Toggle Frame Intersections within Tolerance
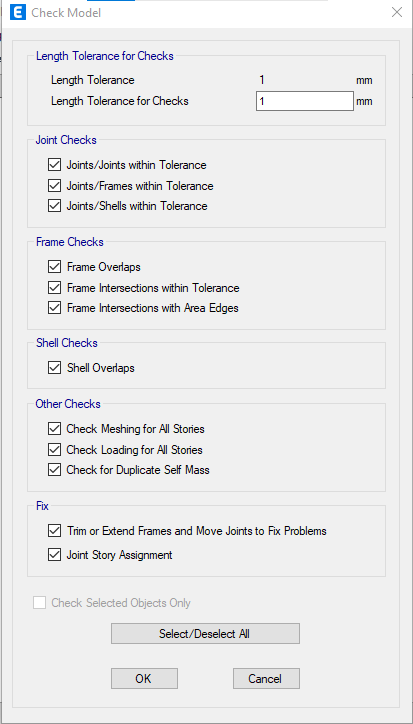Screen dimensions: 413x724 55,288
